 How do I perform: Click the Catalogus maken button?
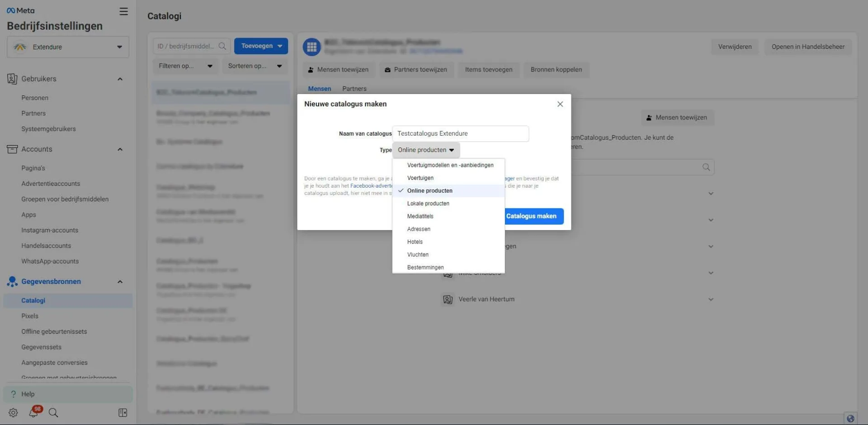pyautogui.click(x=533, y=216)
